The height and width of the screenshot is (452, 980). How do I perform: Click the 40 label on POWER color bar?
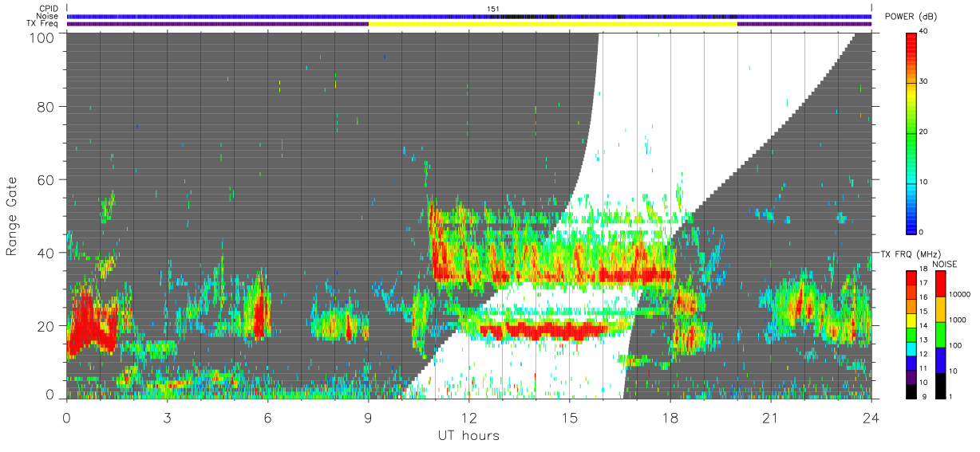[924, 32]
